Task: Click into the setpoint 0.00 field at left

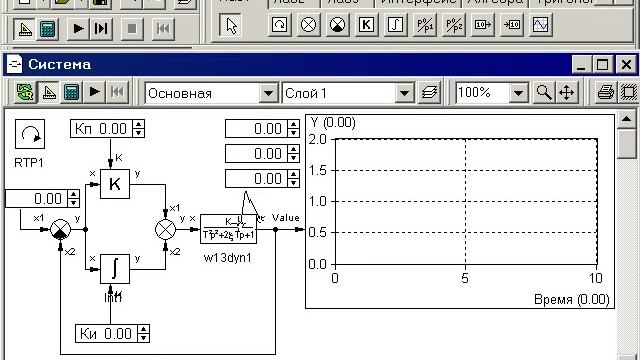Action: (x=37, y=199)
